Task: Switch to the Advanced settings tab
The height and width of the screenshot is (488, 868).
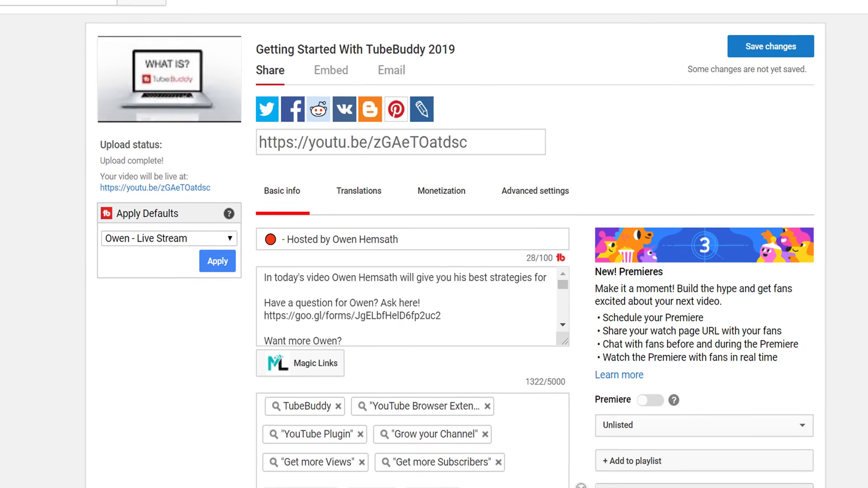Action: pyautogui.click(x=535, y=191)
